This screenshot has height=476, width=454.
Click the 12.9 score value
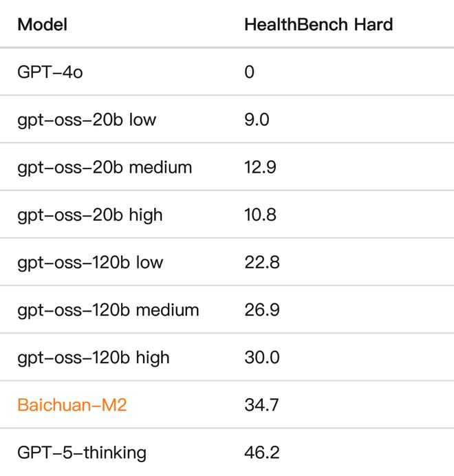click(260, 167)
